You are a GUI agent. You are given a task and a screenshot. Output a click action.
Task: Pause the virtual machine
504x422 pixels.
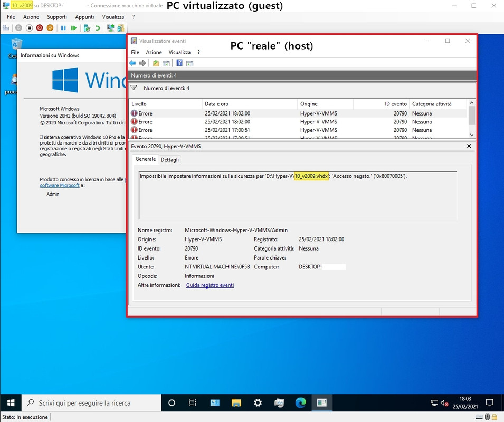(x=63, y=28)
